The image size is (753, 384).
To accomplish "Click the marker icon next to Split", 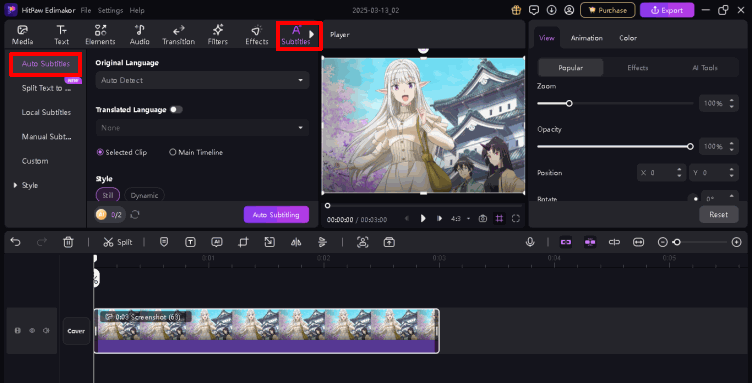I will [164, 242].
